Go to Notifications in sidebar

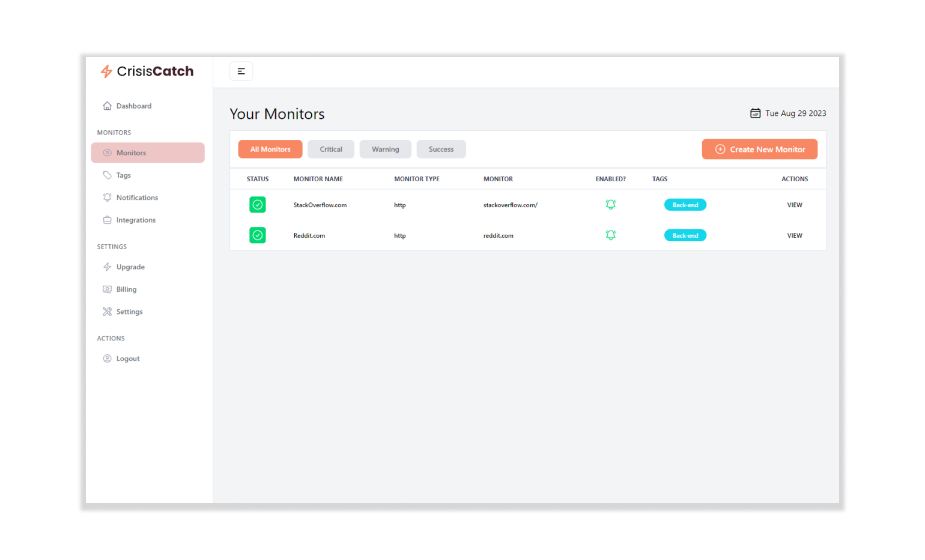coord(137,197)
